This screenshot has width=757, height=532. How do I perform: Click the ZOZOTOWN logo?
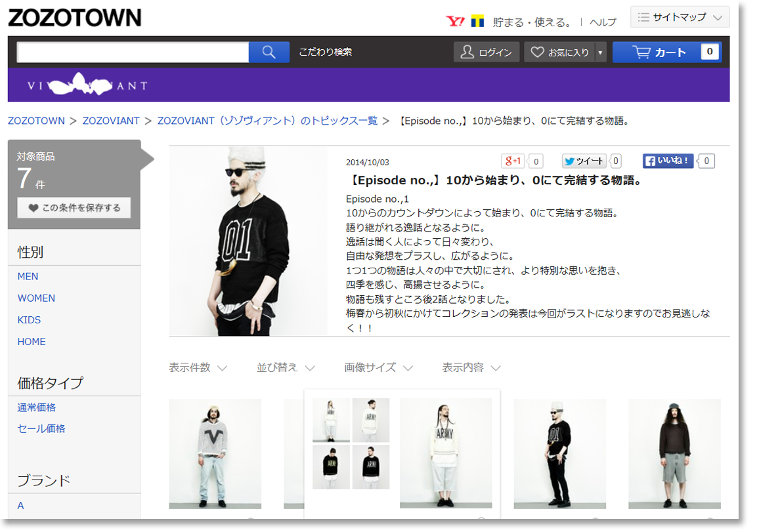pos(75,18)
